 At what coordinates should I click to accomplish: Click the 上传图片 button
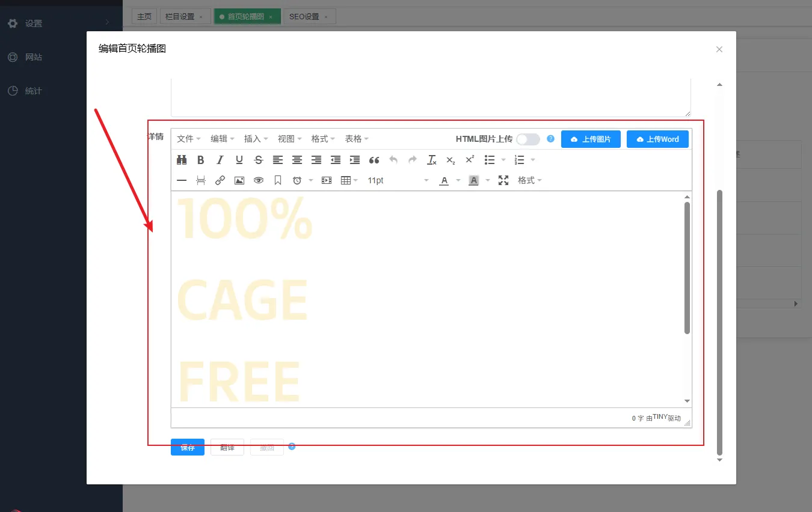pos(591,139)
